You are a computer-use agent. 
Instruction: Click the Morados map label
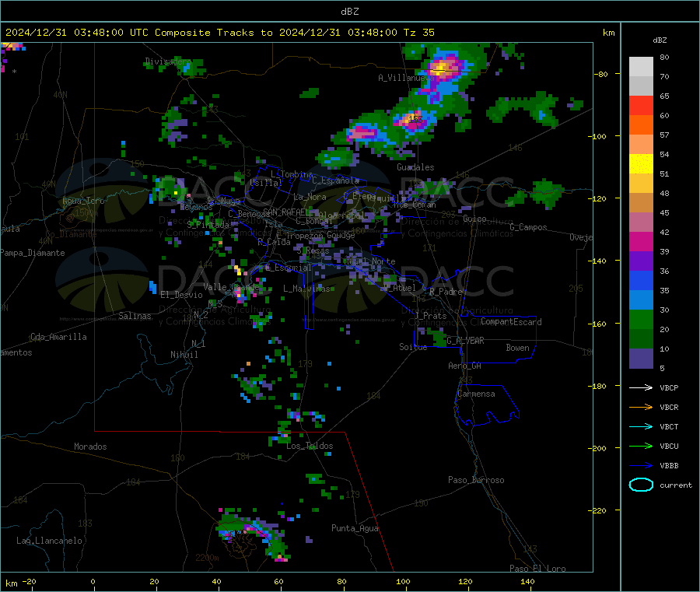(x=90, y=447)
